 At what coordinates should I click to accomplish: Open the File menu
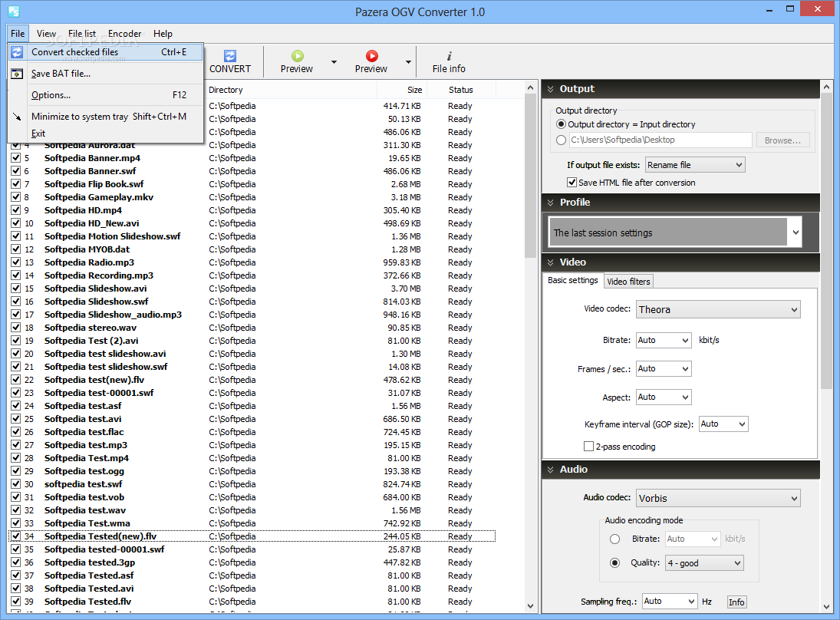pyautogui.click(x=18, y=33)
